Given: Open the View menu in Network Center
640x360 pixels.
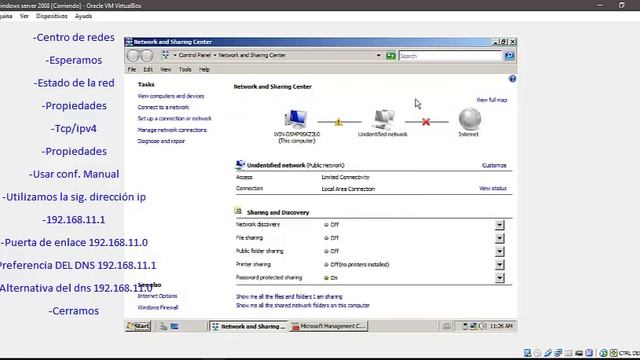Looking at the screenshot, I should coord(165,69).
